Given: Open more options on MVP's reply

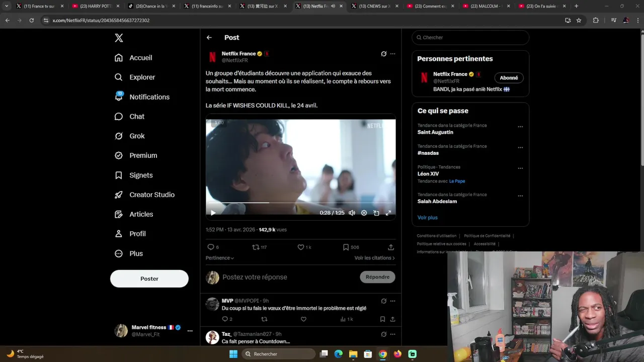Looking at the screenshot, I should (x=393, y=301).
